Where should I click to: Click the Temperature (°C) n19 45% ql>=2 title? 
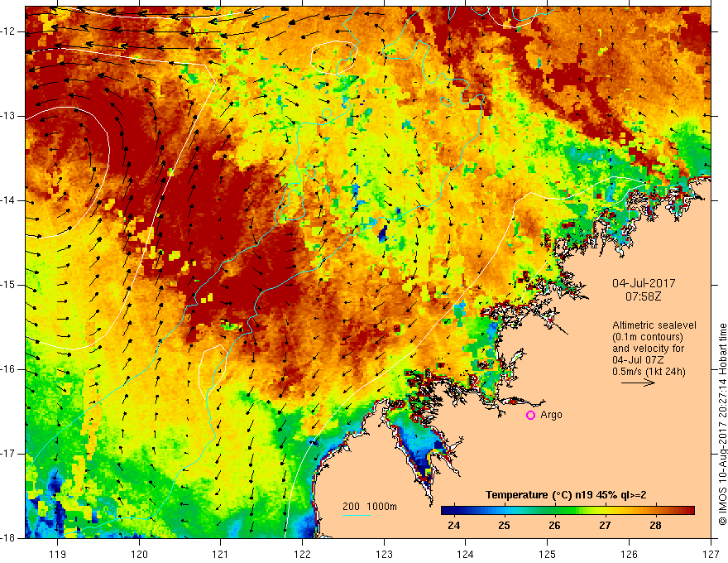pos(566,495)
